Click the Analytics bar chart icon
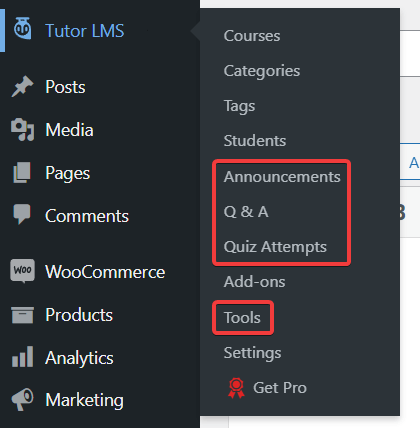 tap(22, 357)
